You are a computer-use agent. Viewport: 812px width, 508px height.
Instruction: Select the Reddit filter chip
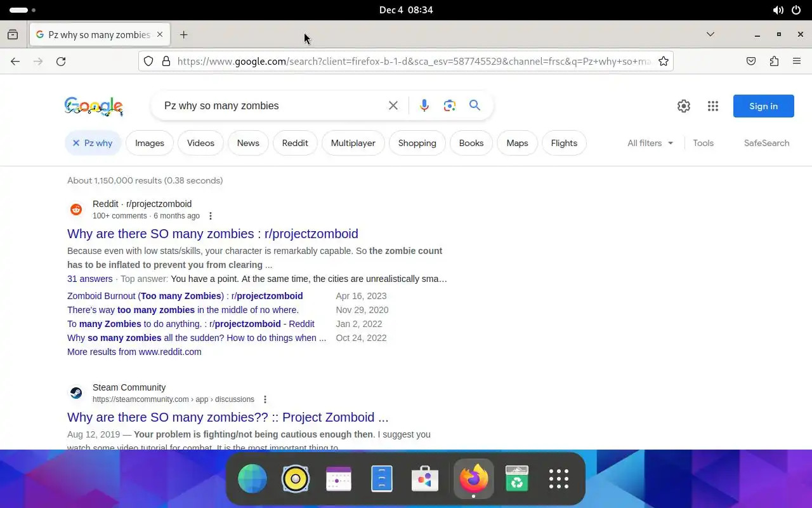295,144
